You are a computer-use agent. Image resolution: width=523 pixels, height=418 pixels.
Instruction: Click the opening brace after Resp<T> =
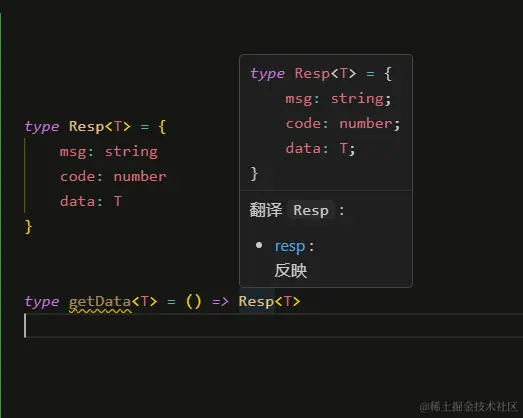coord(162,127)
